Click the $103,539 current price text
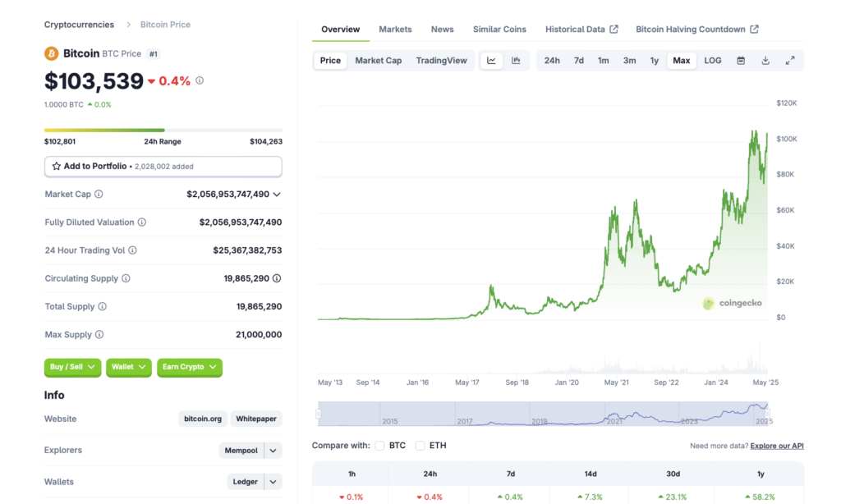Viewport: 841px width, 504px height. pos(94,81)
